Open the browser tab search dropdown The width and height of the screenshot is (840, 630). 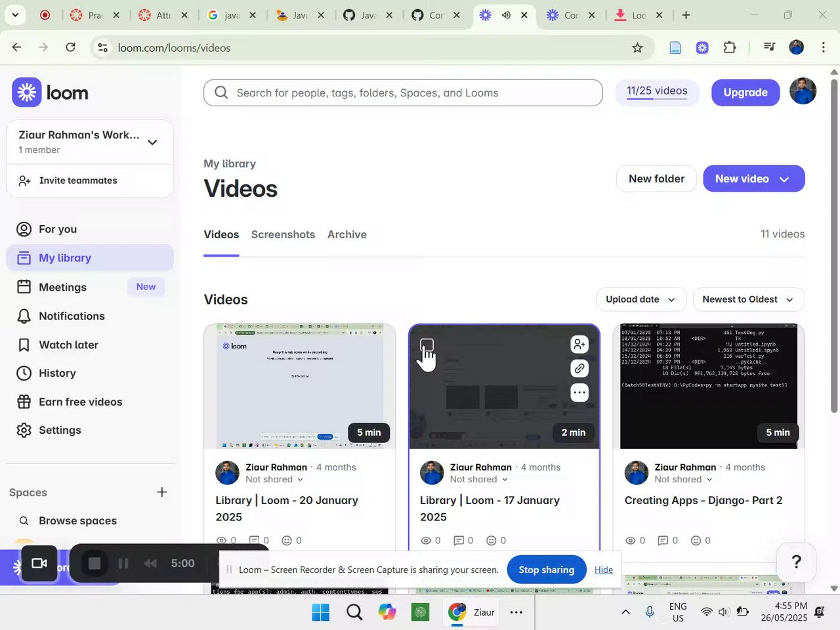tap(14, 15)
